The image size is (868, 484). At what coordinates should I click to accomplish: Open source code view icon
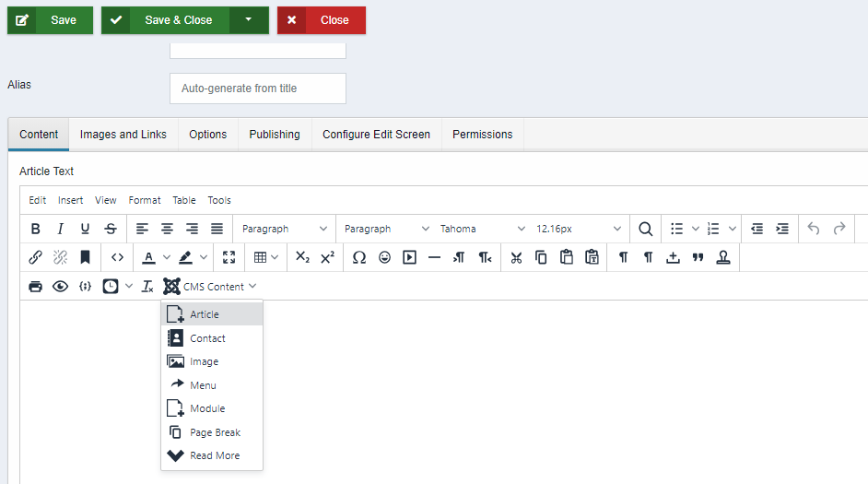pos(117,257)
